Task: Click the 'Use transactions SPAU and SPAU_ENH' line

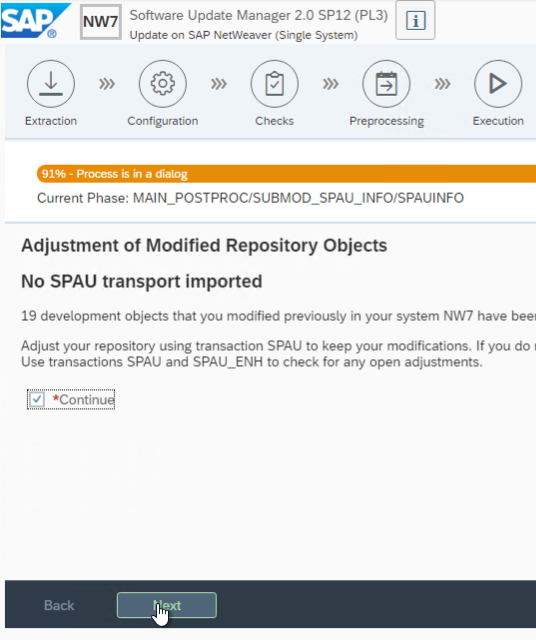Action: [x=252, y=362]
